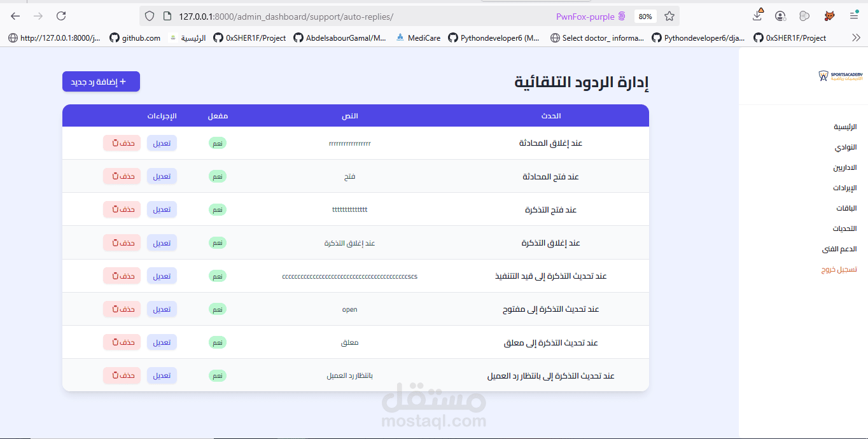
Task: Click the إضافة رد جديد button
Action: [101, 81]
